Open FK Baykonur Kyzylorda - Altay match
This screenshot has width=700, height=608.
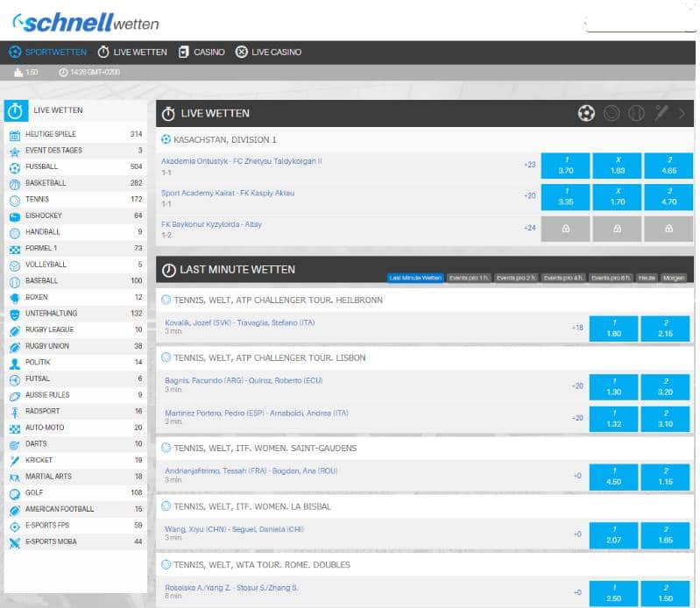211,224
